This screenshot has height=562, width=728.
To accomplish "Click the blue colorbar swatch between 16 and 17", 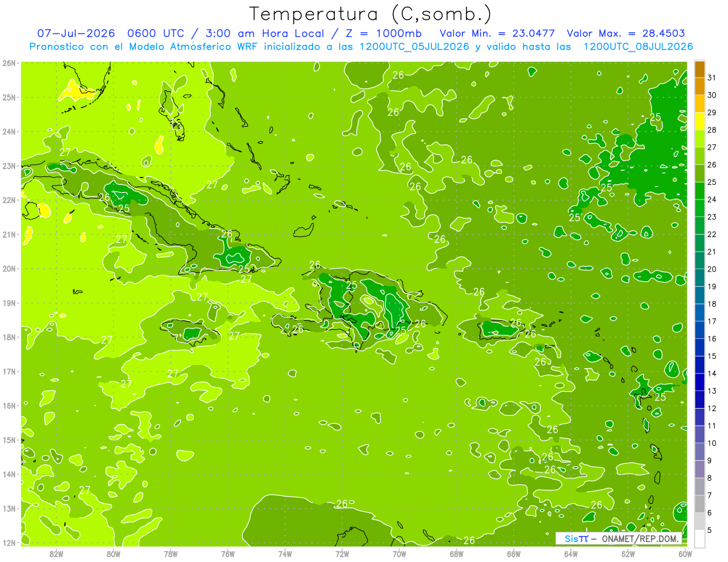I will click(x=699, y=330).
